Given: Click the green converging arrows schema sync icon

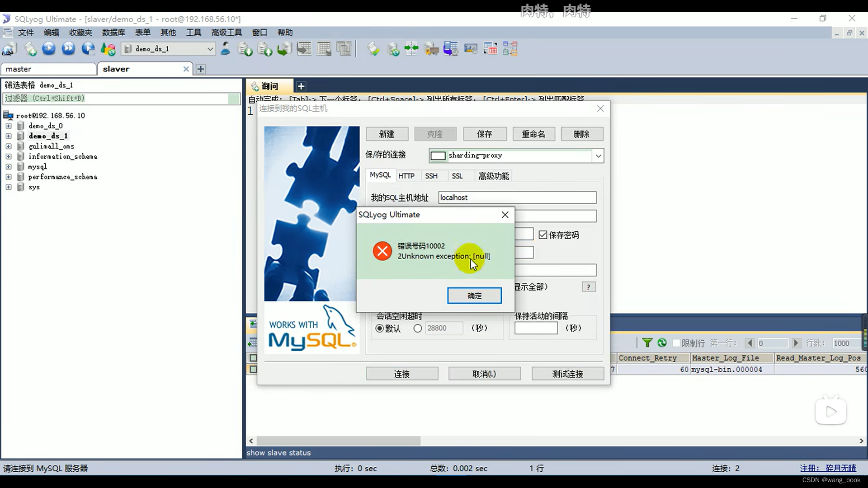Looking at the screenshot, I should (411, 48).
